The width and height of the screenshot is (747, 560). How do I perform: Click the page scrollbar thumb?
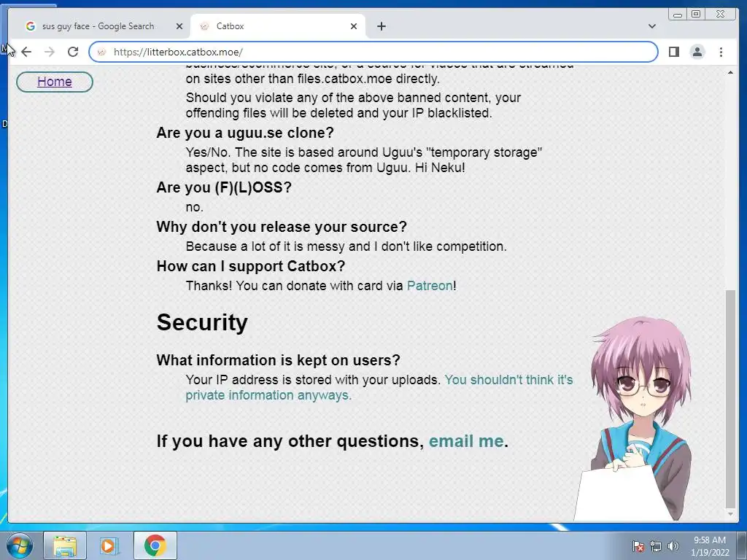pyautogui.click(x=729, y=398)
